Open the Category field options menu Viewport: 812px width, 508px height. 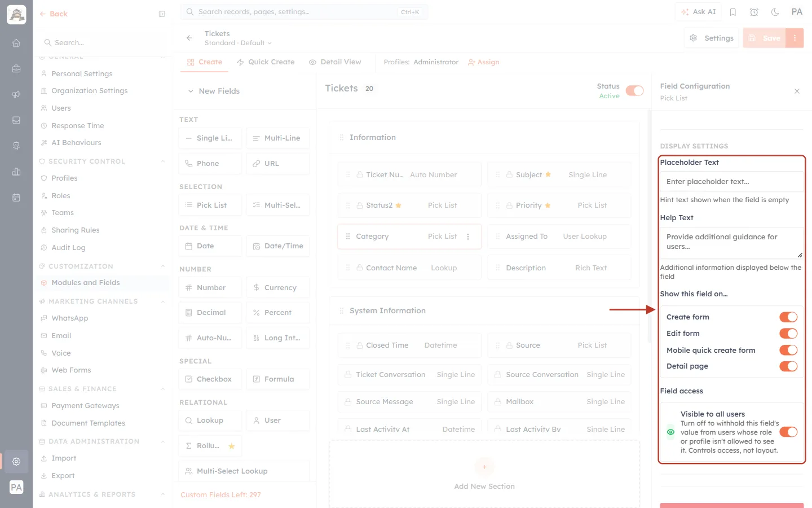point(468,237)
